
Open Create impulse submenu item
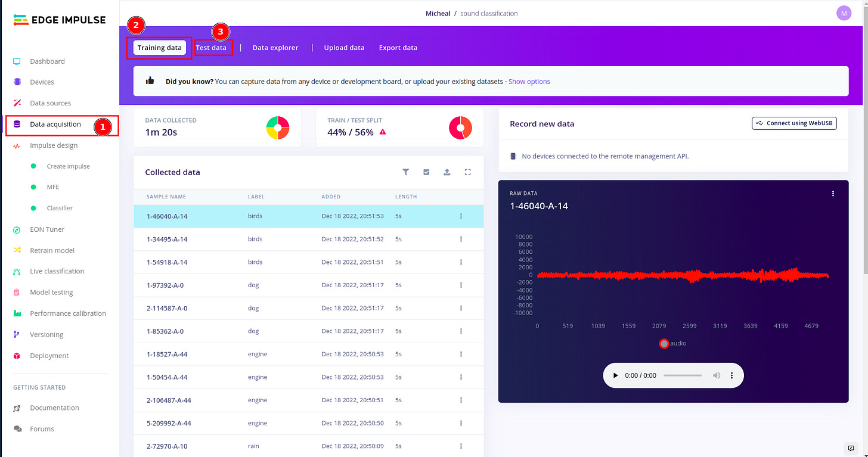[x=68, y=166]
